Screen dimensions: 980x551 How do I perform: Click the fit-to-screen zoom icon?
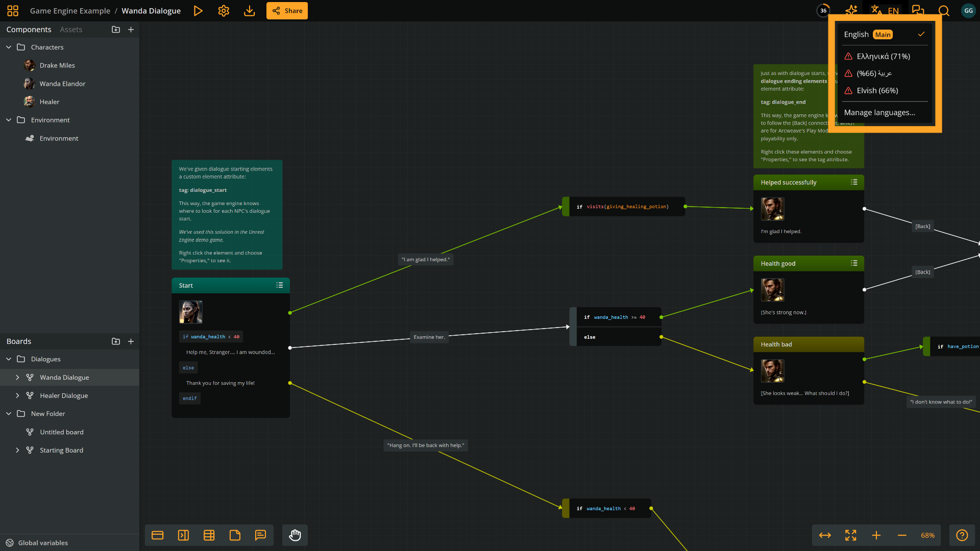(x=850, y=535)
